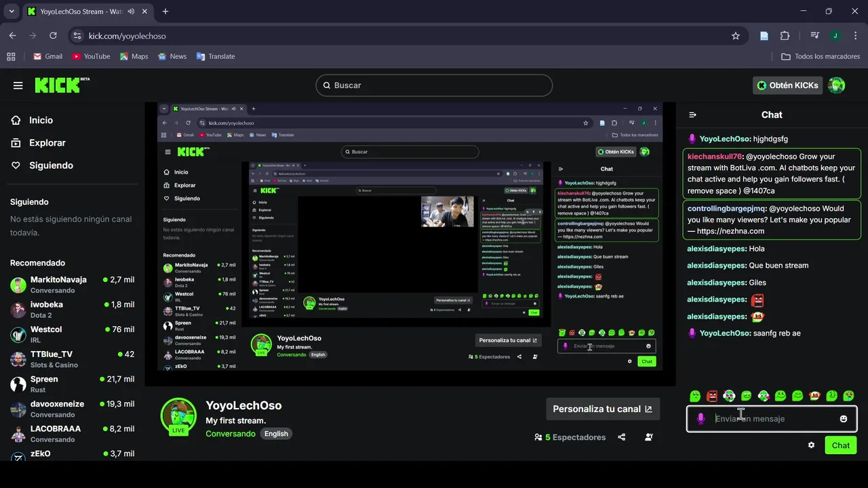Go to Inicio in the sidebar
Image resolution: width=868 pixels, height=488 pixels.
41,120
